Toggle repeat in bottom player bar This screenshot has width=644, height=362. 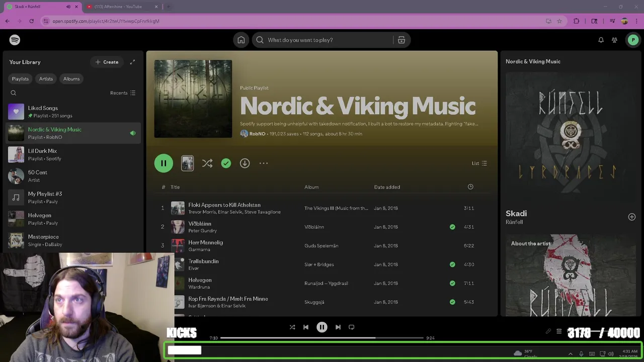coord(352,327)
